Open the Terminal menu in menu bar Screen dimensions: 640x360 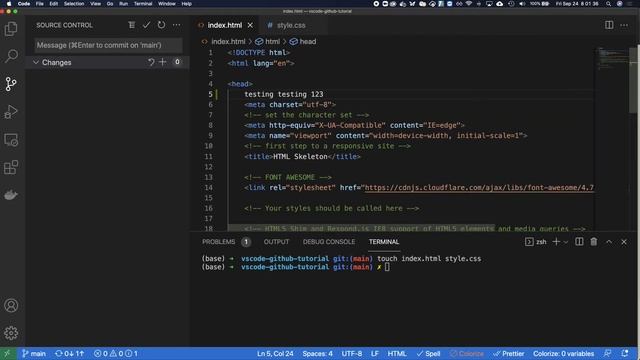click(x=143, y=4)
